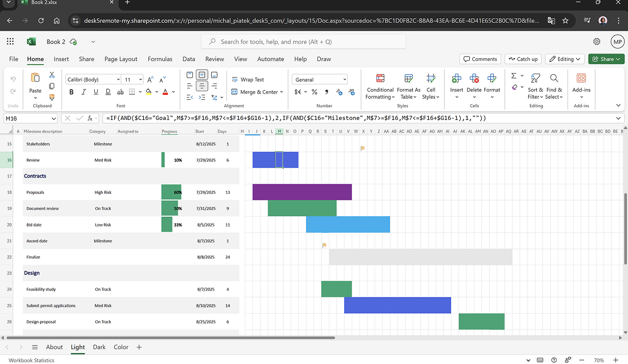
Task: Switch to the Page Layout tab
Action: coord(120,59)
